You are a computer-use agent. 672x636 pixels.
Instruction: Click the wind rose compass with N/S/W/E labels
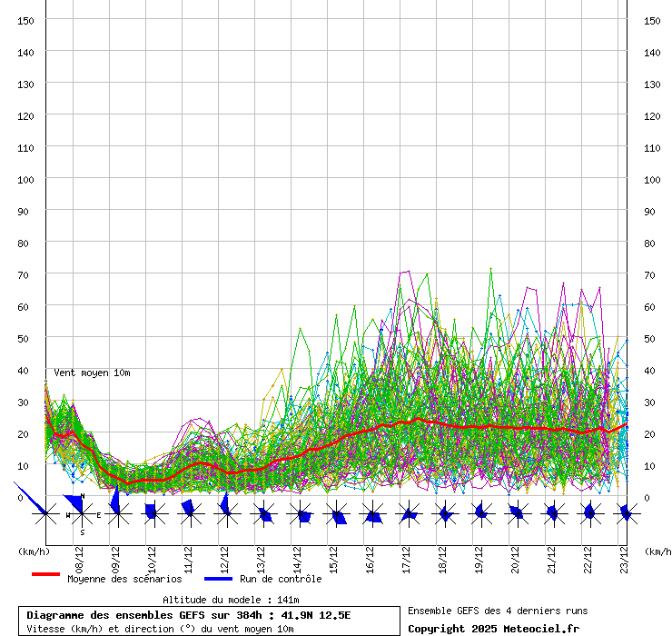(x=82, y=514)
